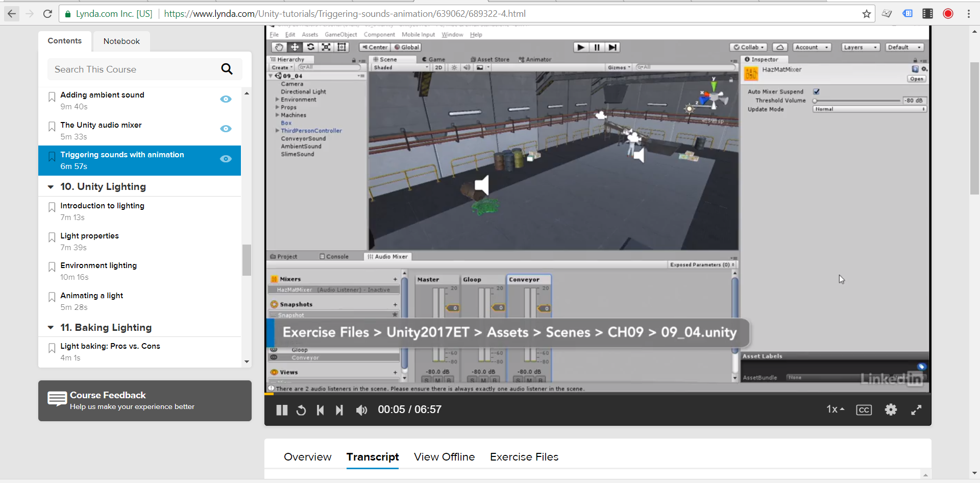The width and height of the screenshot is (980, 483).
Task: Uncheck Auto Mixer Suspend checkbox
Action: [816, 91]
